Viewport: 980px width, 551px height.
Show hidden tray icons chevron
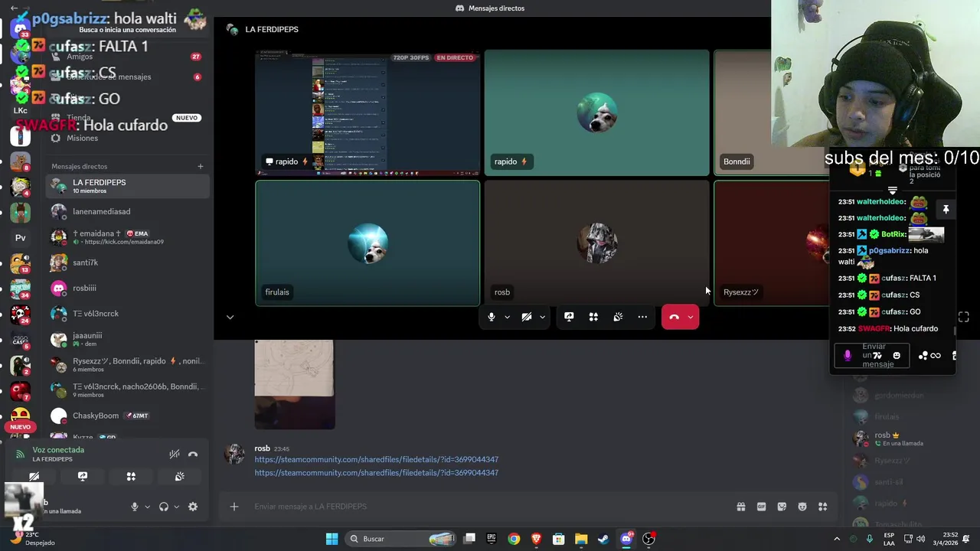tap(837, 539)
